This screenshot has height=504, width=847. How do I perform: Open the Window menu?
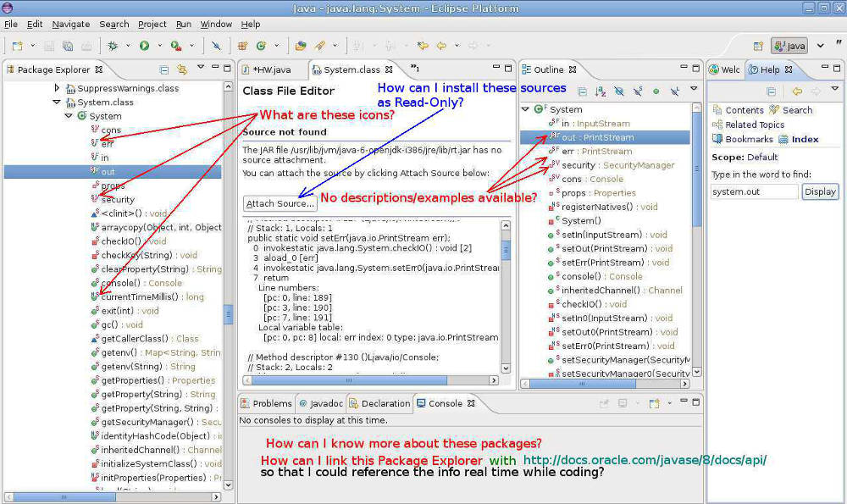216,25
